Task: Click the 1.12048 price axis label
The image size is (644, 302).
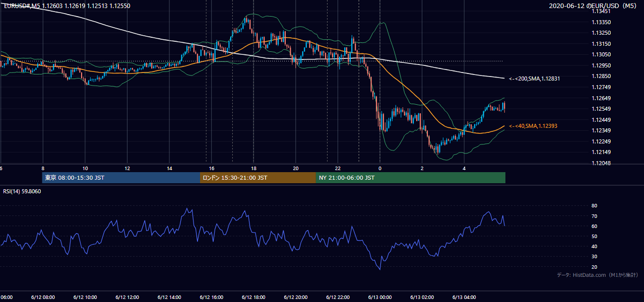Action: pos(601,163)
